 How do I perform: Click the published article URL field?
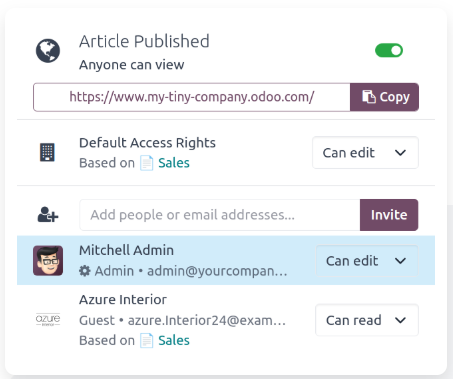[192, 97]
